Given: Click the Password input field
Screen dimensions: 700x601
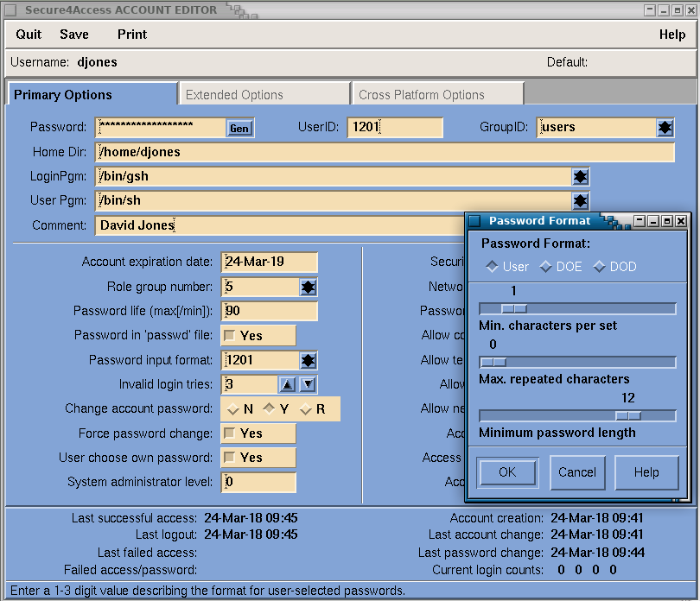Looking at the screenshot, I should pyautogui.click(x=161, y=128).
